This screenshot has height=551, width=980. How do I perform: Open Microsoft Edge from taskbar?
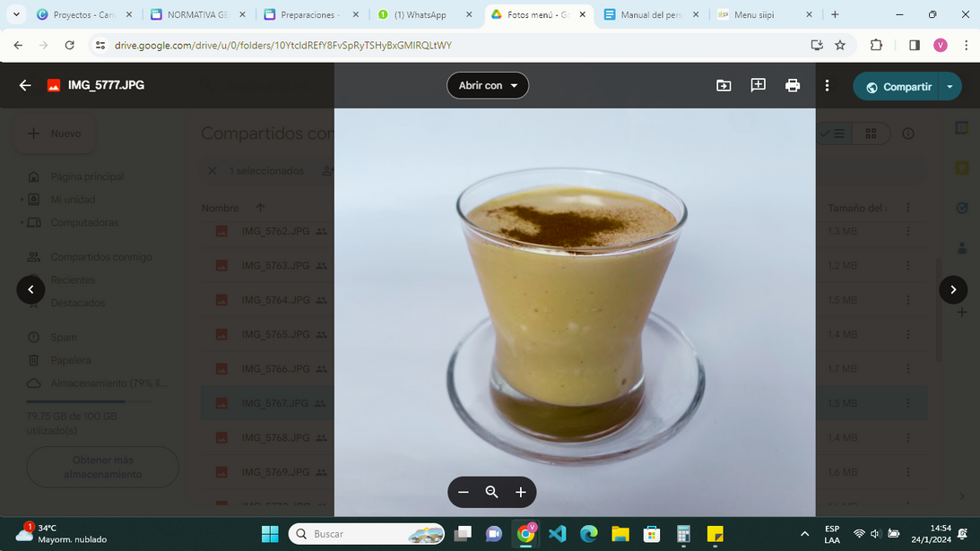click(x=589, y=534)
